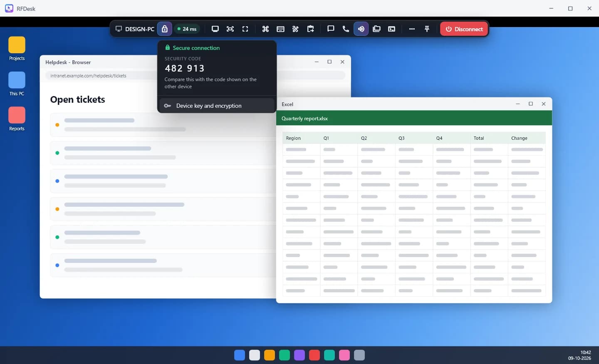
Task: Select the Q3 column header
Action: point(414,138)
